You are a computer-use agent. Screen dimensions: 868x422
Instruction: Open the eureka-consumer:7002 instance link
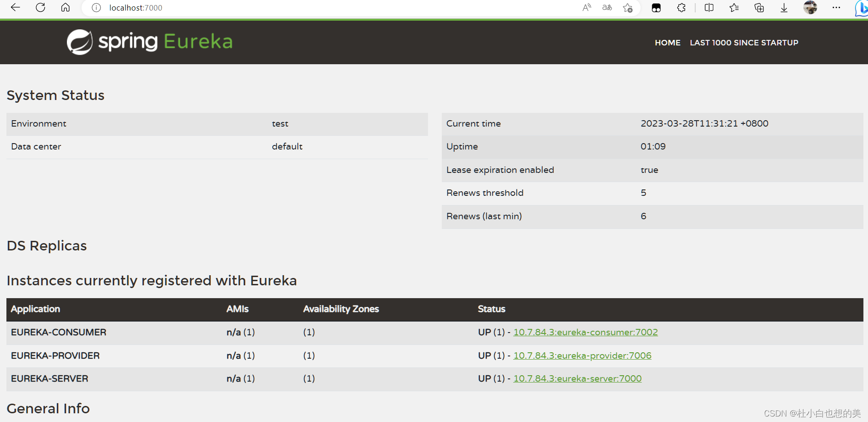(x=585, y=332)
